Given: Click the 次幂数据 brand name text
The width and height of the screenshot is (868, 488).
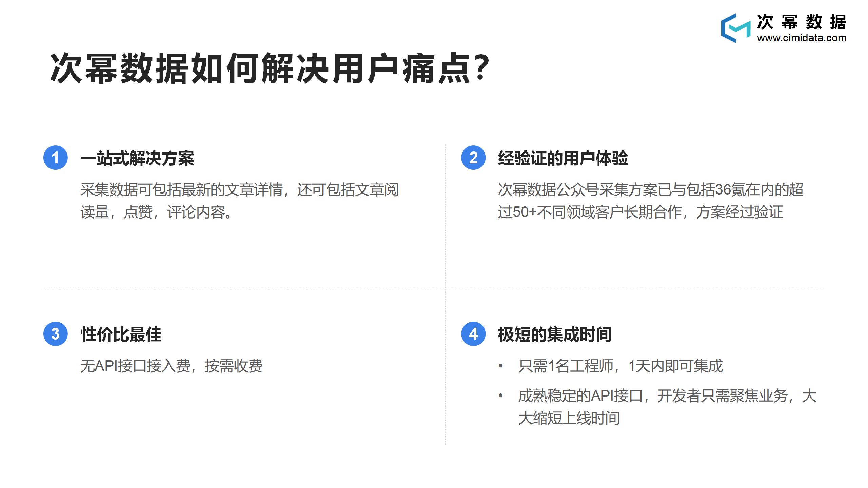Looking at the screenshot, I should 802,22.
